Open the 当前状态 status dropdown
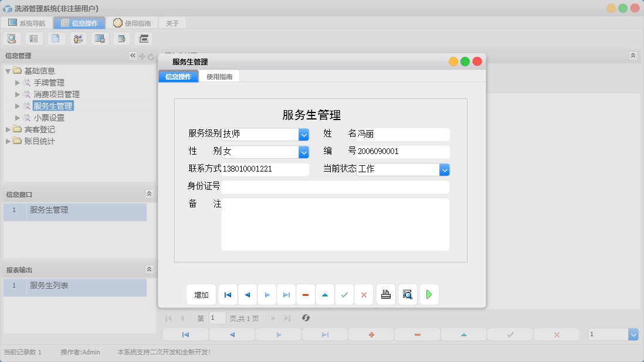The image size is (644, 362). [445, 169]
